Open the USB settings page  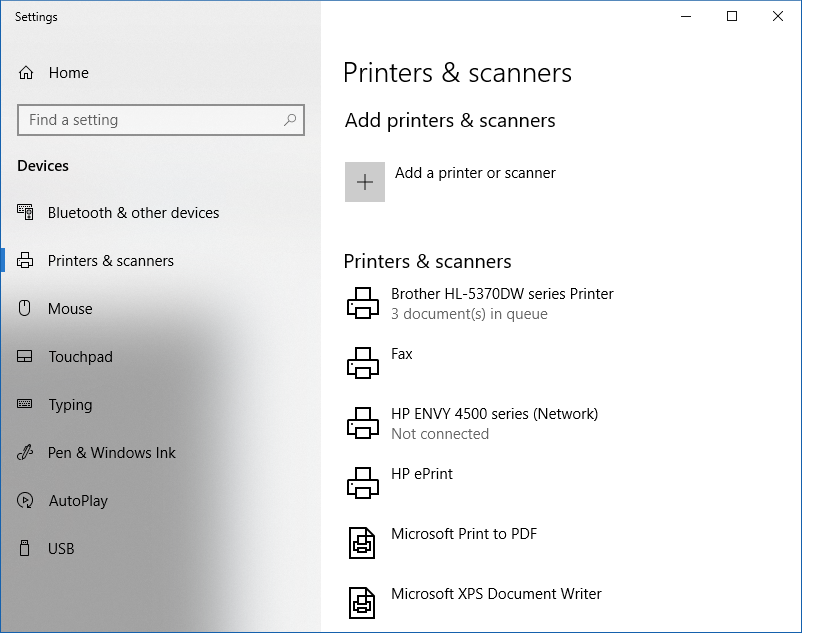coord(61,549)
